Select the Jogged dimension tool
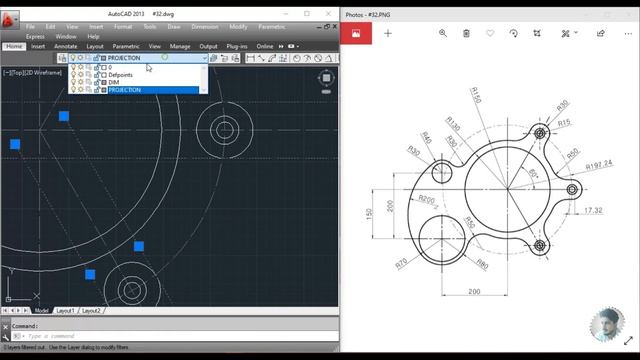This screenshot has height=360, width=640. [307, 58]
